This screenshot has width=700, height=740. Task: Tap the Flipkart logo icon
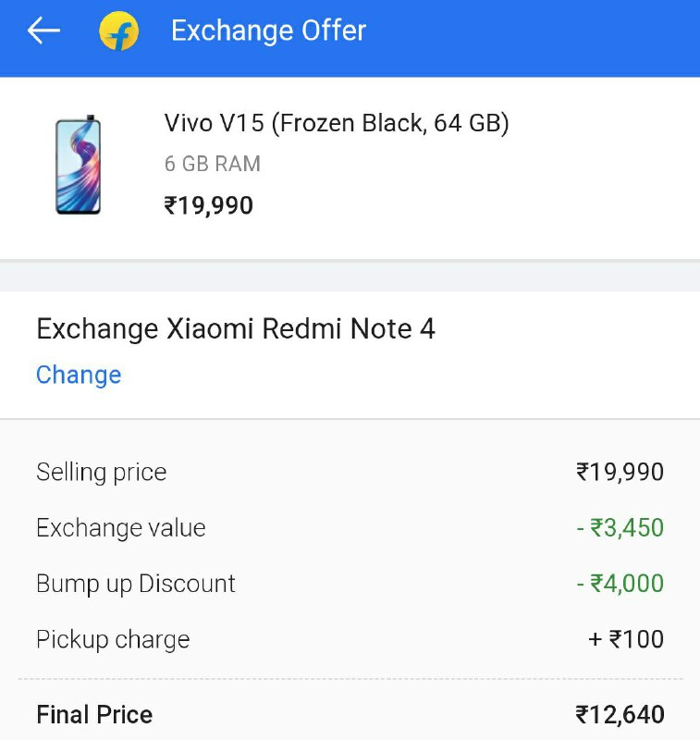119,31
